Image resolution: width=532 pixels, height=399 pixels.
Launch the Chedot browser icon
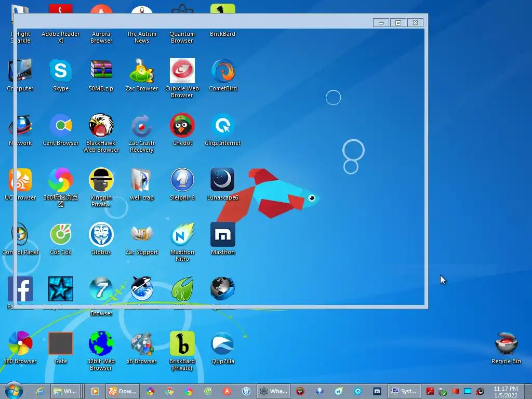coord(182,129)
